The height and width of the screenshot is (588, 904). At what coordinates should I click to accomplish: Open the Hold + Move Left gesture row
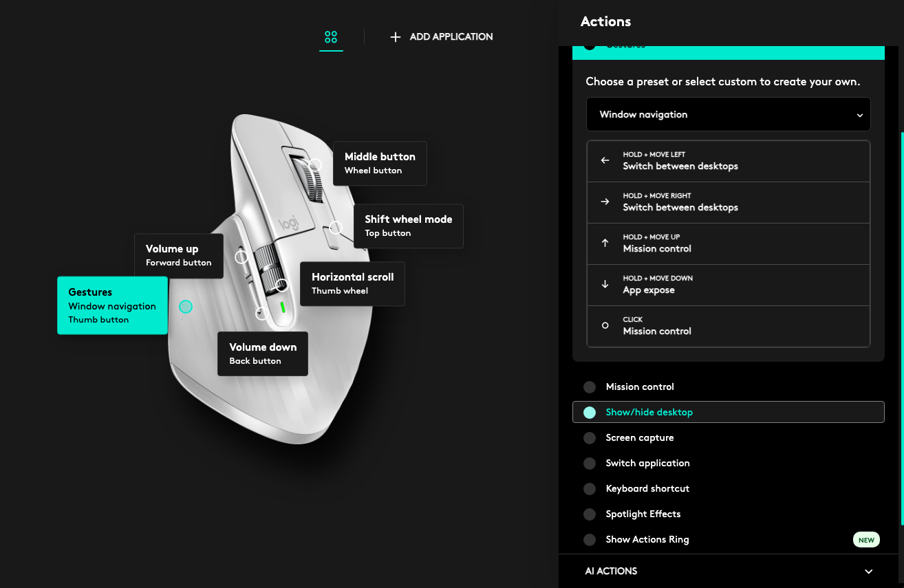click(729, 162)
